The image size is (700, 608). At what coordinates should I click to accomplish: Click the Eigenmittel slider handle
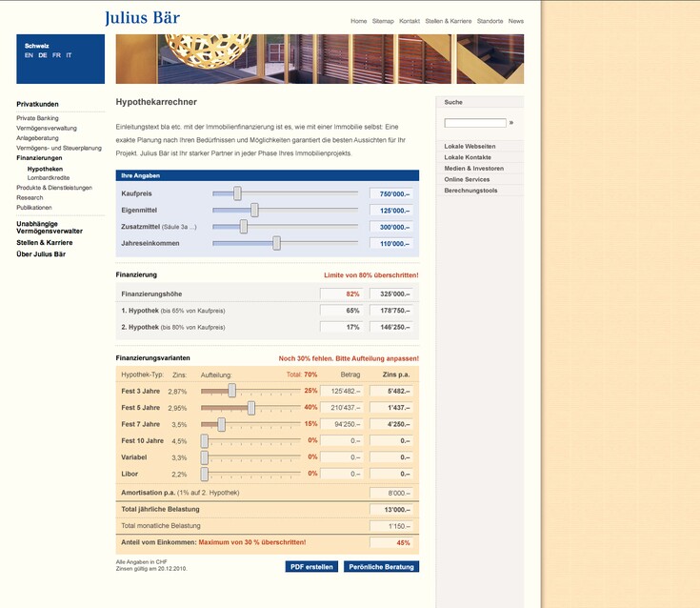click(x=254, y=210)
